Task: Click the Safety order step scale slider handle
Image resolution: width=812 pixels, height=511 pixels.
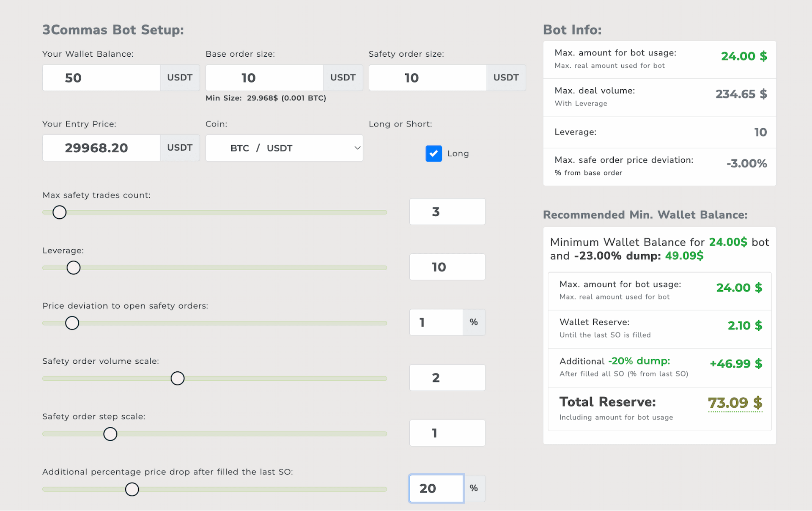Action: (x=110, y=434)
